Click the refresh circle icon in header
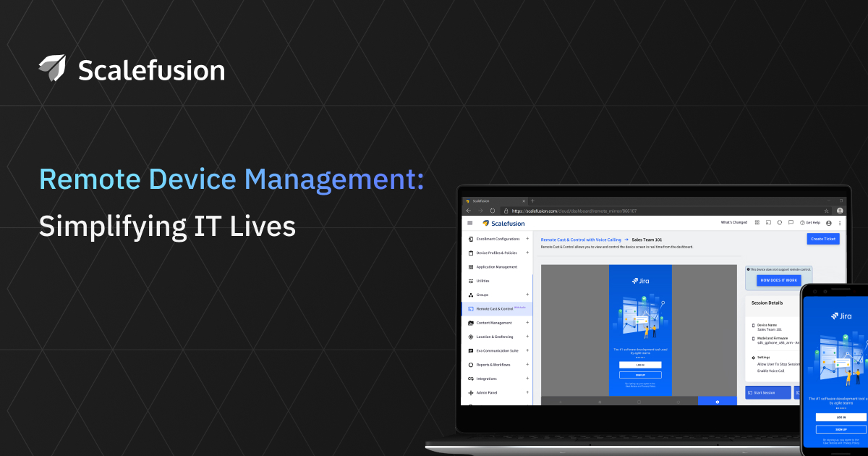This screenshot has height=456, width=868. pyautogui.click(x=780, y=223)
